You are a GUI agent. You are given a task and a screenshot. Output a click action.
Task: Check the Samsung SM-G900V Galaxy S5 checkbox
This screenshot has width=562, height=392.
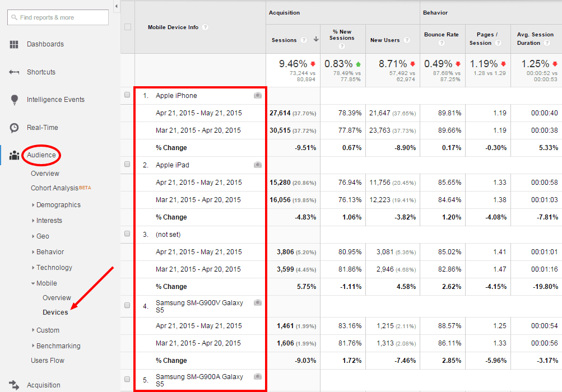coord(127,305)
